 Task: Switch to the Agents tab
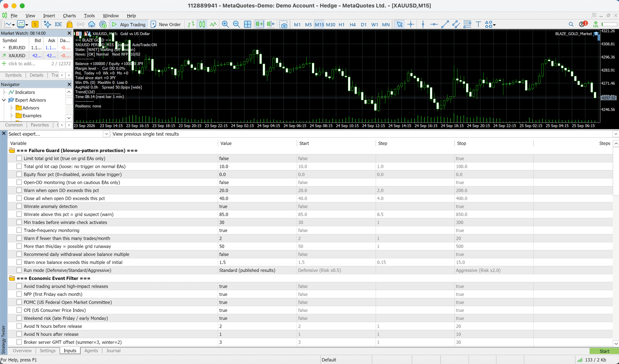(91, 350)
